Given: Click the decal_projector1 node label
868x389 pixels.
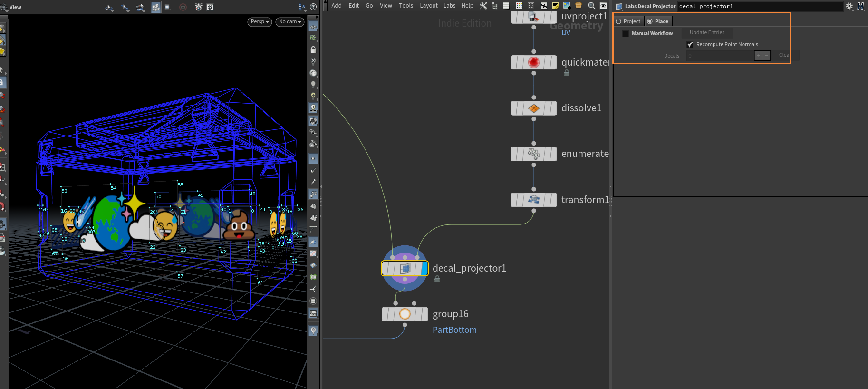Looking at the screenshot, I should tap(469, 268).
